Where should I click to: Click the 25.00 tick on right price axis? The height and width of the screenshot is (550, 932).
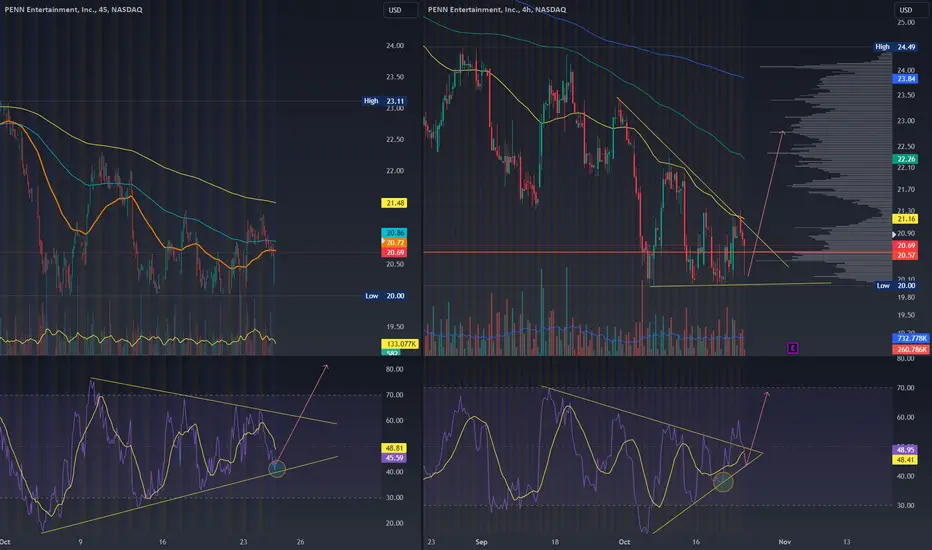[x=906, y=23]
